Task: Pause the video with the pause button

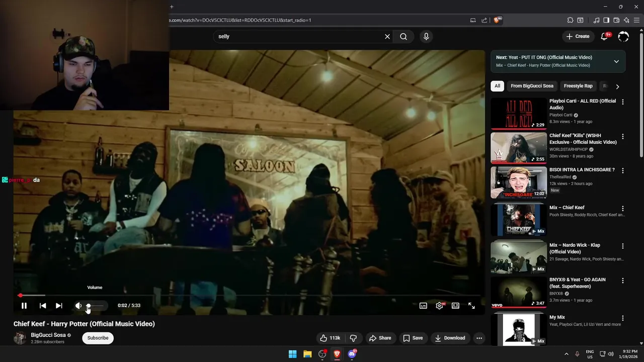Action: point(24,305)
